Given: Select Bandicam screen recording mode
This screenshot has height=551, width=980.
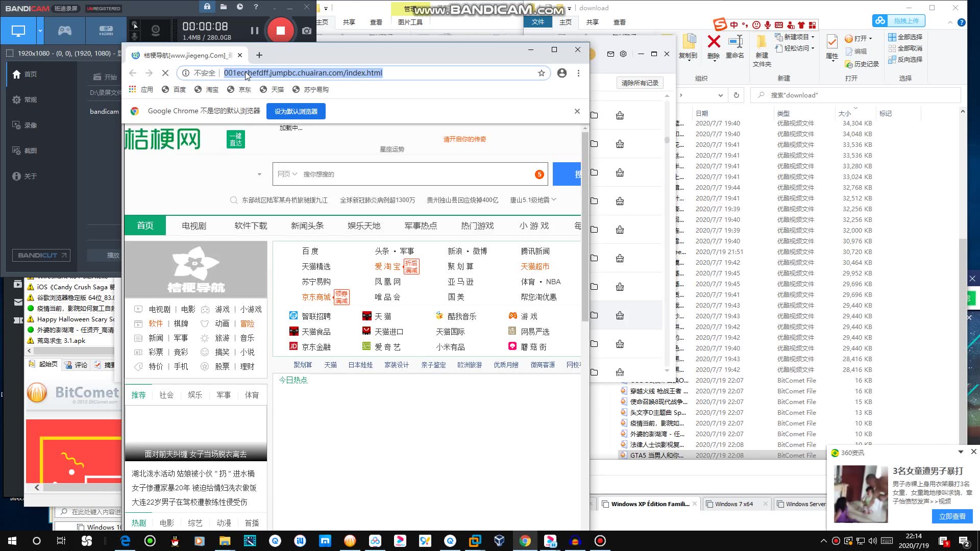Looking at the screenshot, I should click(x=18, y=31).
